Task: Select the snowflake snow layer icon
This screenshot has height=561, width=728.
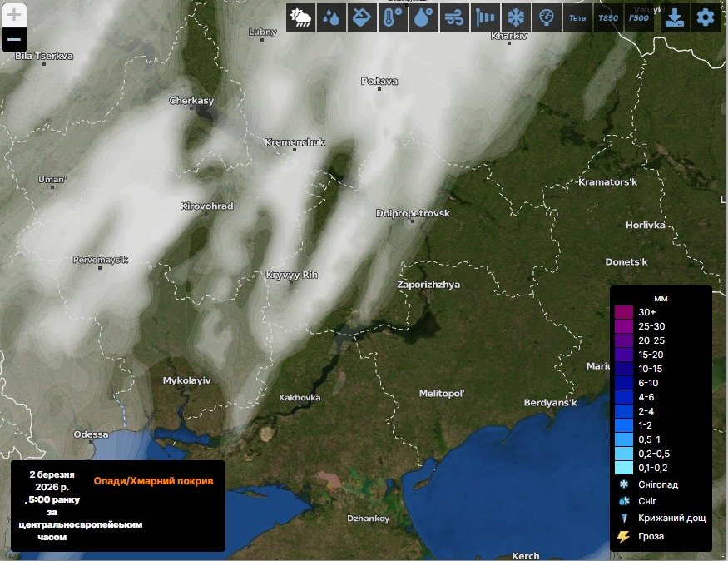Action: click(516, 17)
